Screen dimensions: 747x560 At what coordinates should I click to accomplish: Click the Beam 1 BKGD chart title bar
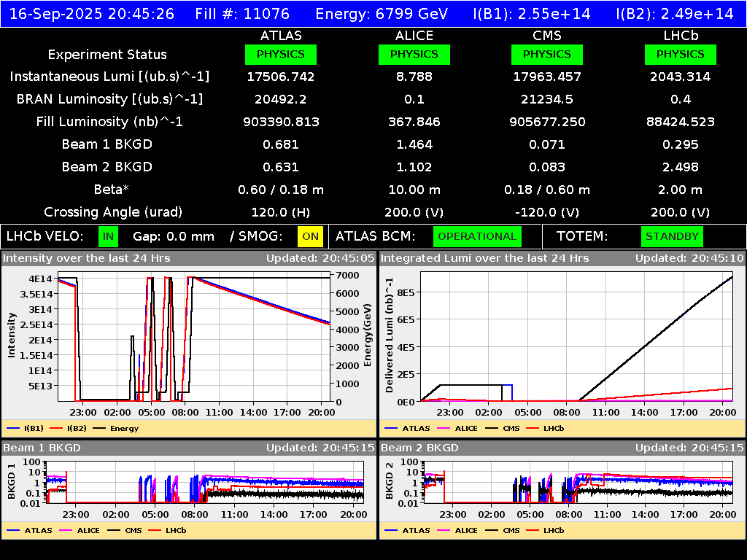click(189, 448)
